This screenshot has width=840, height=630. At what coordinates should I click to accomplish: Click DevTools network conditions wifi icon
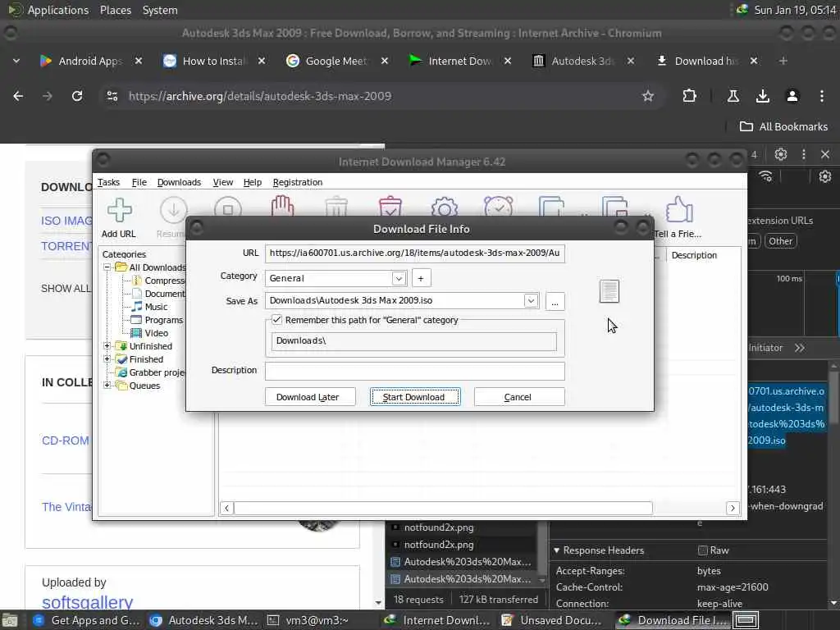(x=766, y=176)
